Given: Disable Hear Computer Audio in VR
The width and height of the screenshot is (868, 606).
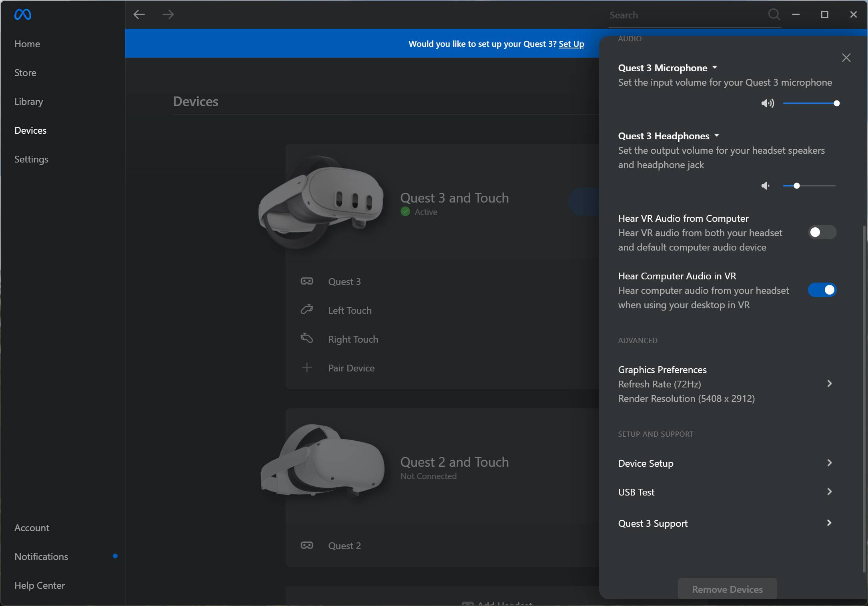Looking at the screenshot, I should click(822, 290).
